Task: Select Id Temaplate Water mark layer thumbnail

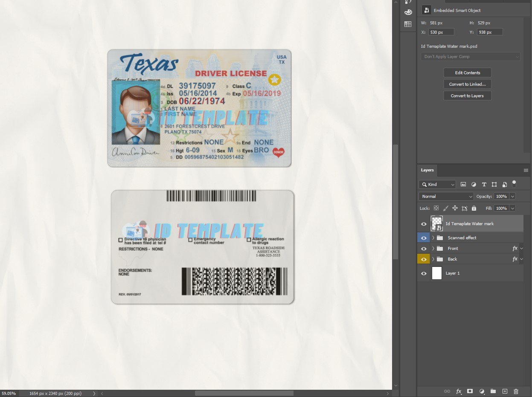Action: (x=437, y=223)
